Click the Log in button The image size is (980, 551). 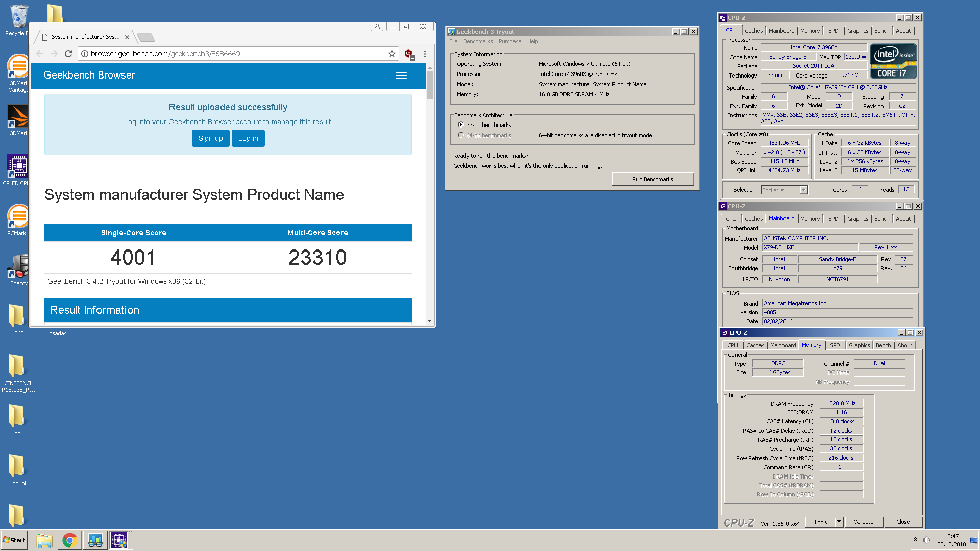click(248, 138)
